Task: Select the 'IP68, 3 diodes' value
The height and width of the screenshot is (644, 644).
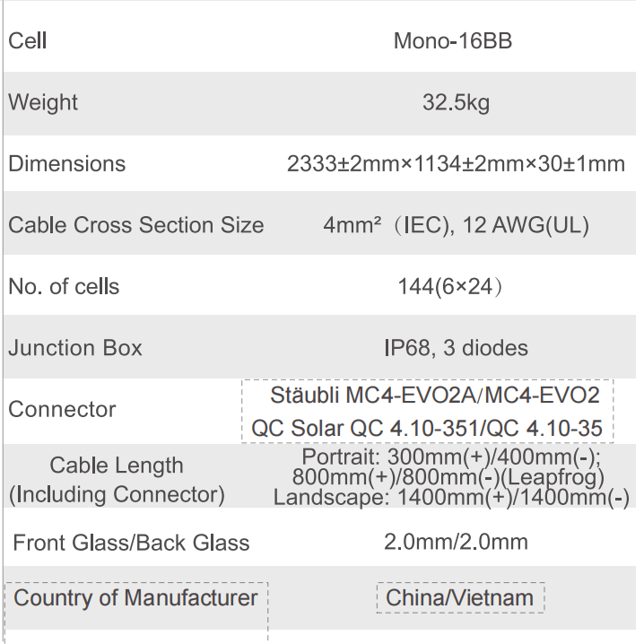Action: (x=456, y=348)
